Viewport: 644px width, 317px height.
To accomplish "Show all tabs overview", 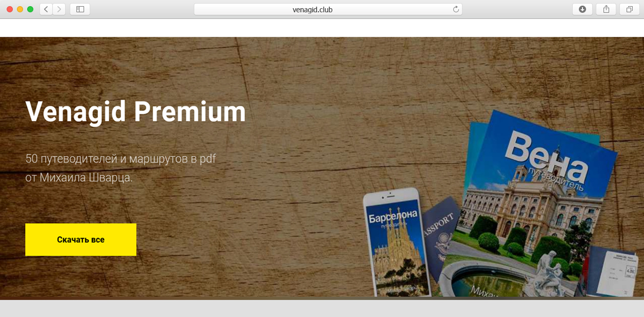I will [630, 9].
